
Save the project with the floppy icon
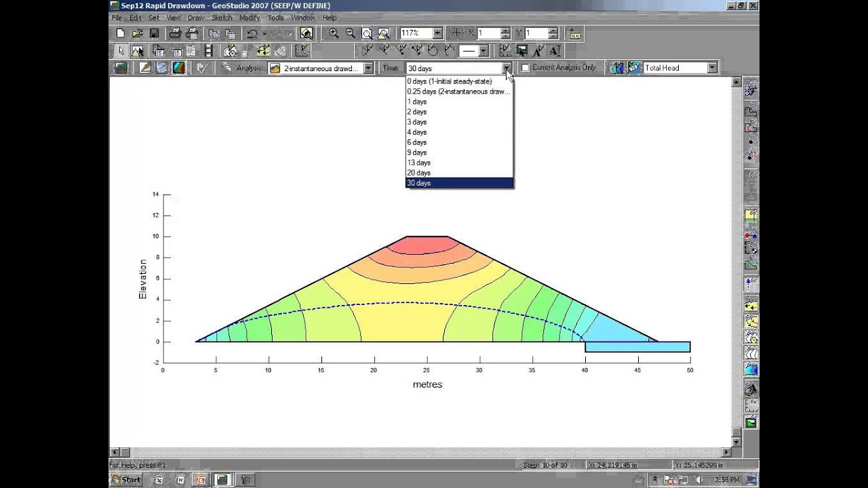coord(154,33)
